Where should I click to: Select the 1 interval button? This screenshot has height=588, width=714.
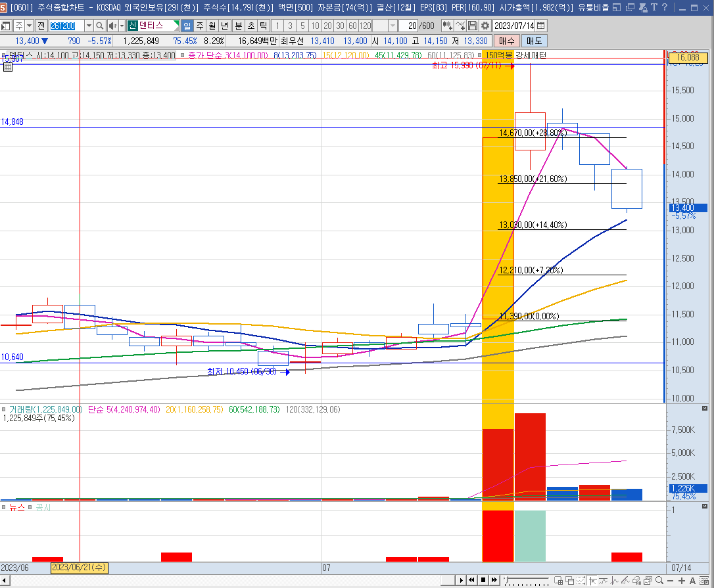coord(277,26)
